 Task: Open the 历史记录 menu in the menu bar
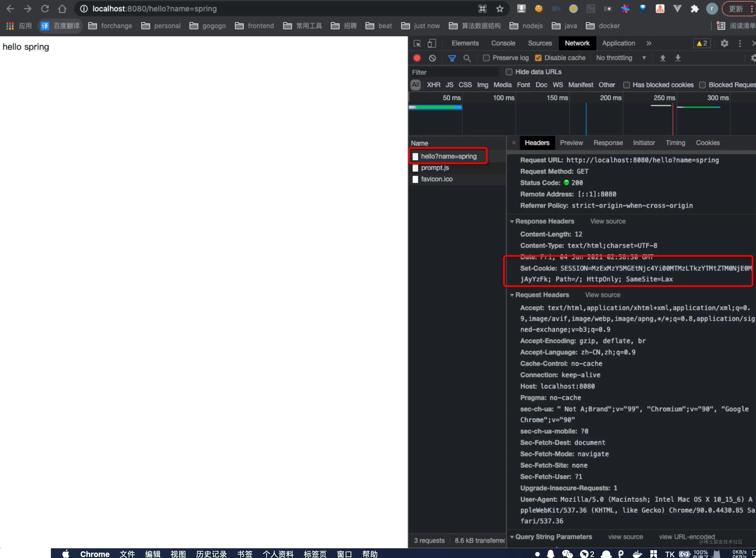click(x=211, y=554)
